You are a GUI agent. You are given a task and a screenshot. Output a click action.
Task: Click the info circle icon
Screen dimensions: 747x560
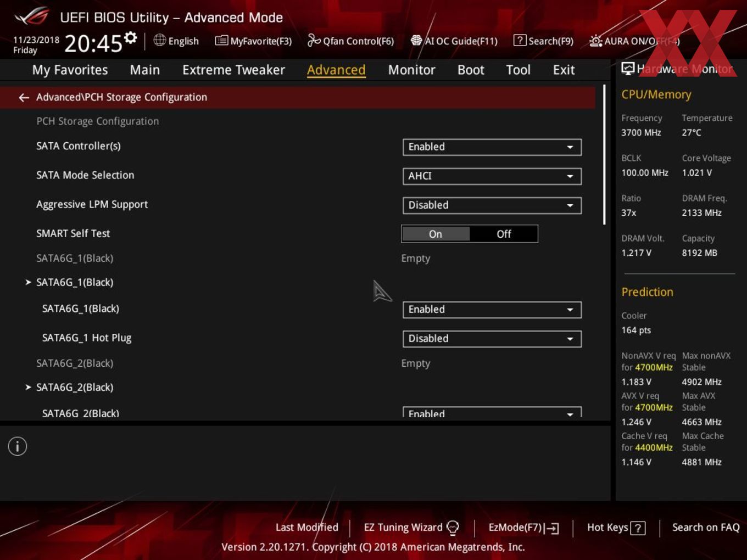point(18,446)
